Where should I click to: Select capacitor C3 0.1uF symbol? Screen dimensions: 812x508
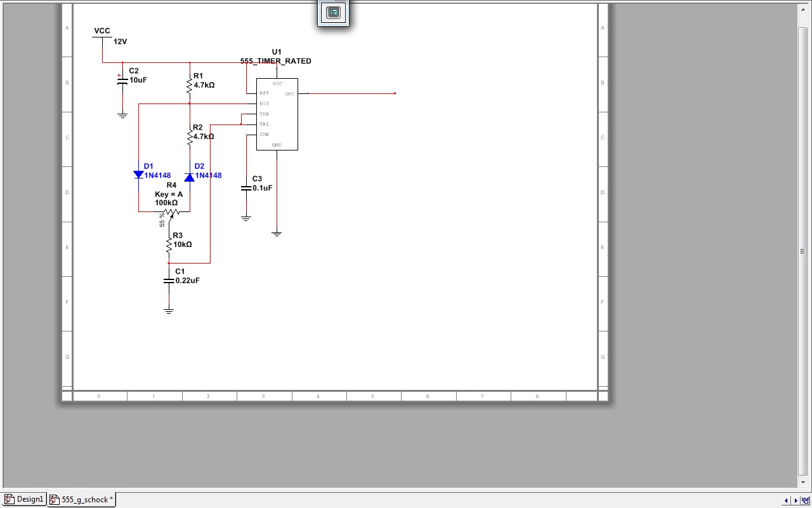point(246,188)
